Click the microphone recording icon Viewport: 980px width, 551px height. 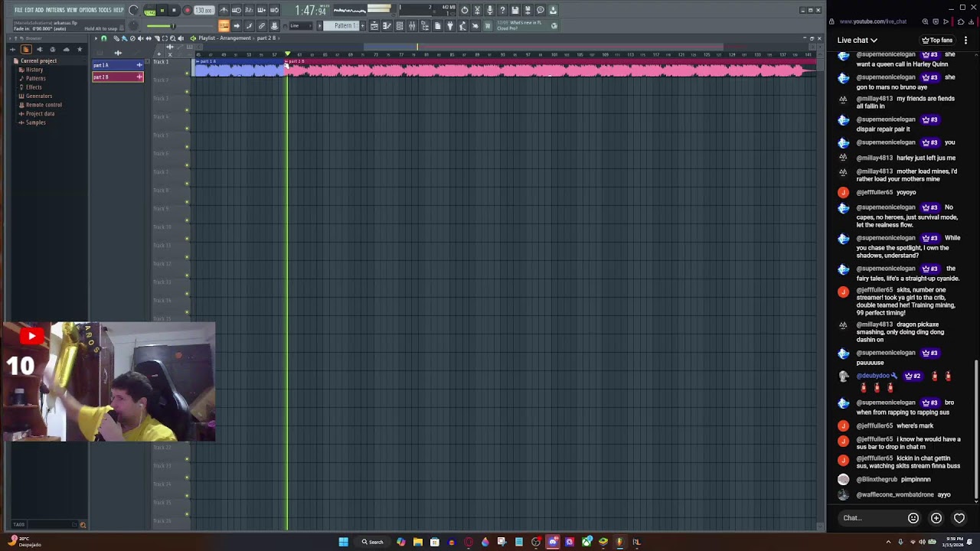click(490, 10)
